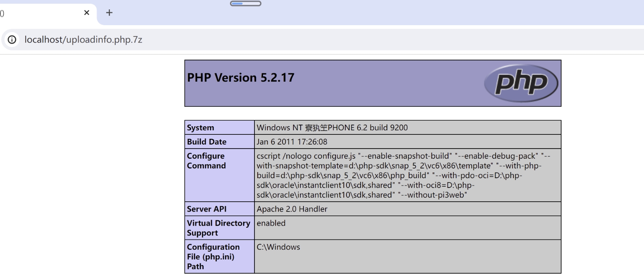Viewport: 644px width, 274px height.
Task: View site information icon beside URL
Action: pyautogui.click(x=12, y=40)
